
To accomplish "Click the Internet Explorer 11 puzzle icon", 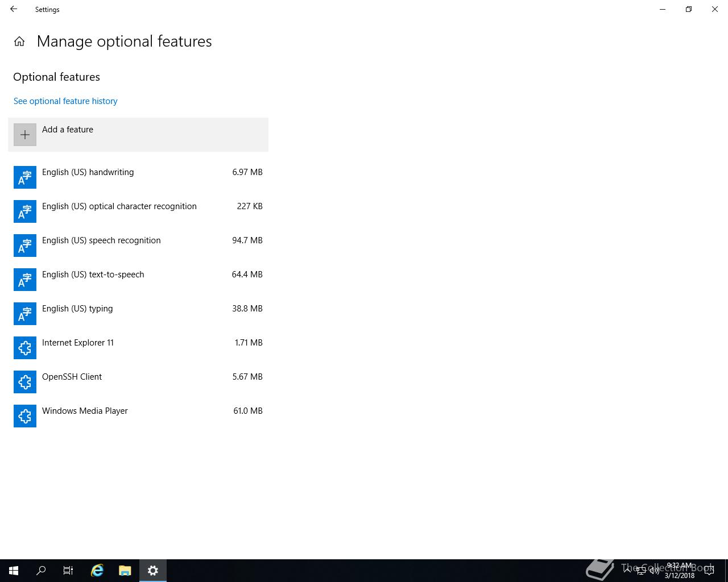I will click(25, 348).
